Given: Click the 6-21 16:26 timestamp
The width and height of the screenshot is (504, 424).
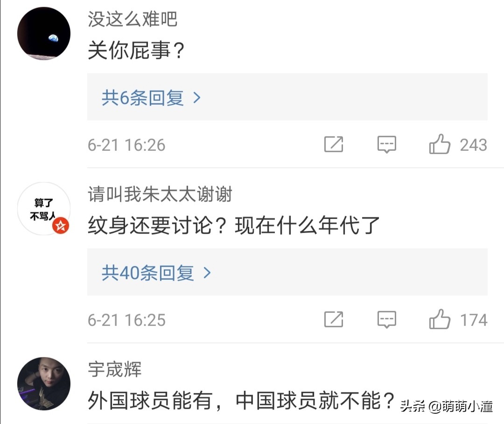Looking at the screenshot, I should coord(126,145).
